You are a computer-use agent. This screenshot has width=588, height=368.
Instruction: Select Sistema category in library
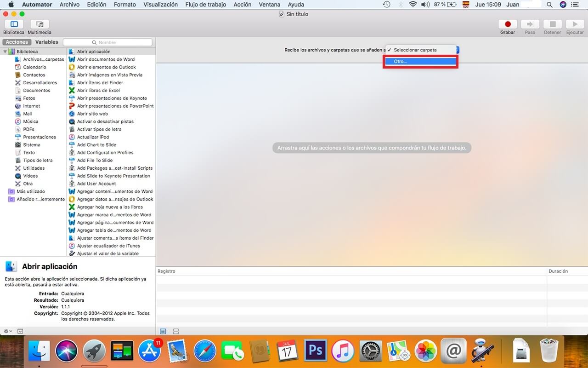click(x=32, y=145)
